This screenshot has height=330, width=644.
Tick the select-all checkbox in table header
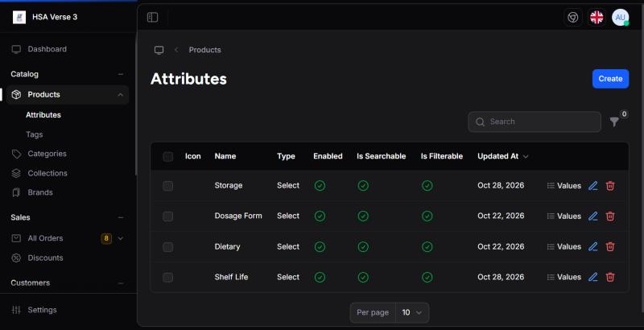(167, 156)
